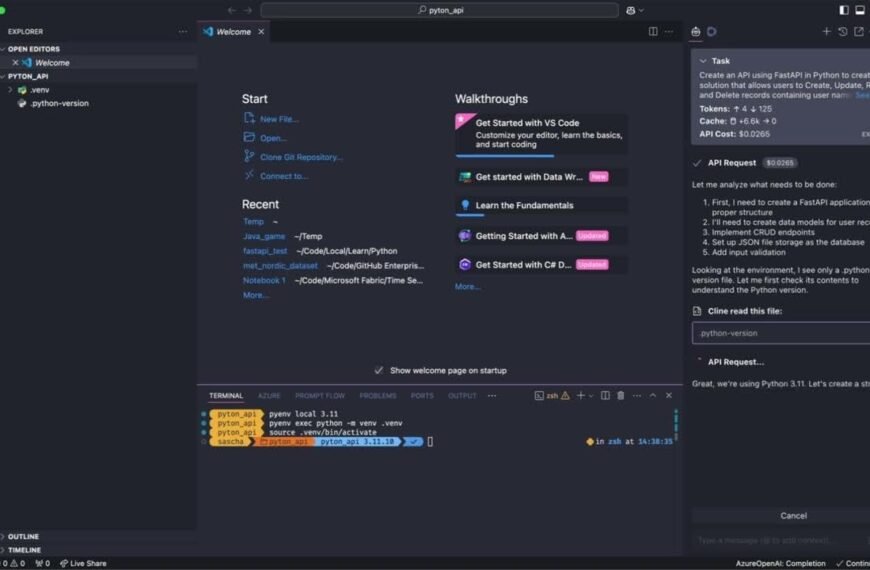Open Get Started with VS Code walkthrough
870x570 pixels.
[x=542, y=135]
